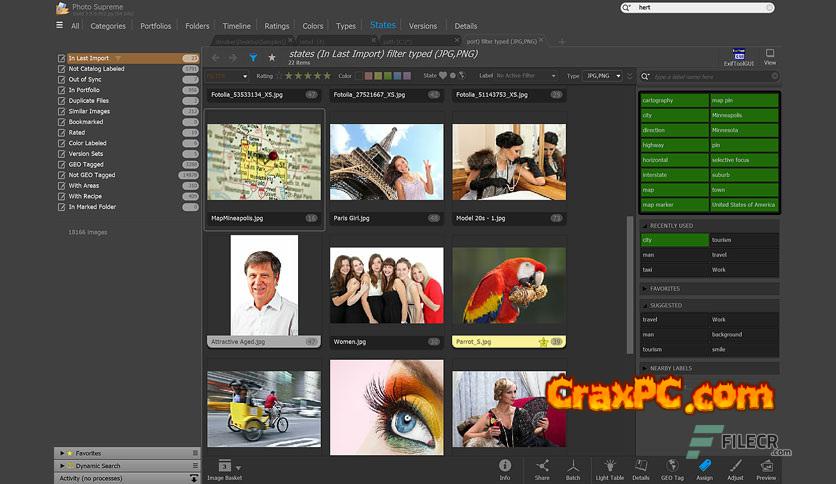Screen dimensions: 836x484
Task: Open the Batch processing icon
Action: click(x=573, y=467)
